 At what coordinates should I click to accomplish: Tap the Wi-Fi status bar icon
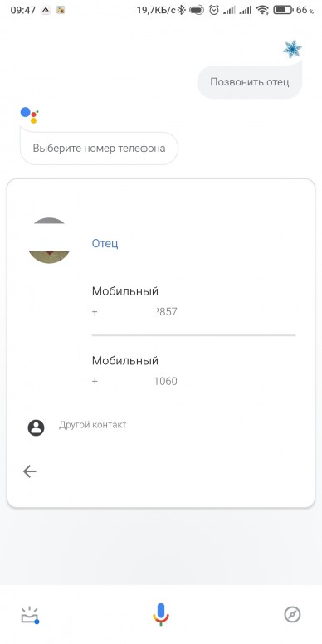(x=262, y=10)
